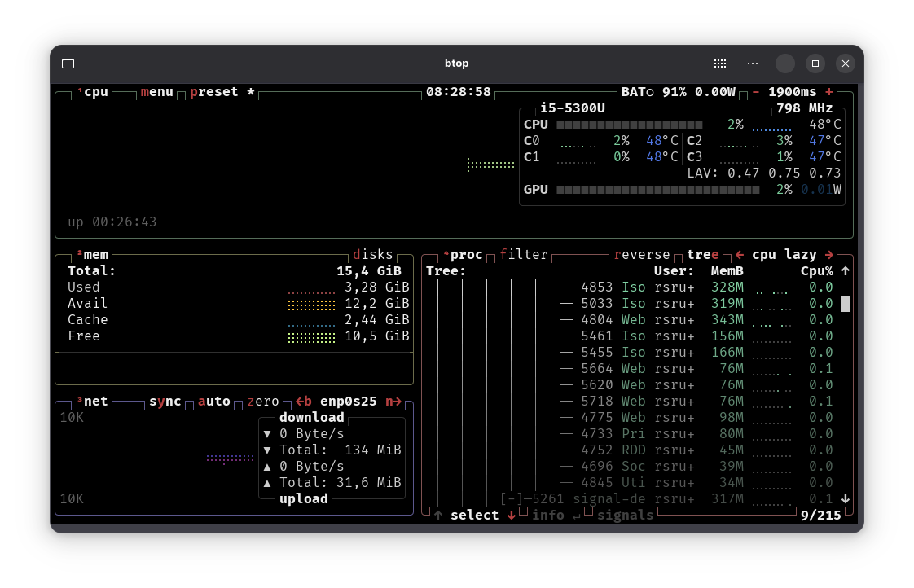Open the three-dot terminal menu
Image resolution: width=914 pixels, height=588 pixels.
tap(753, 64)
